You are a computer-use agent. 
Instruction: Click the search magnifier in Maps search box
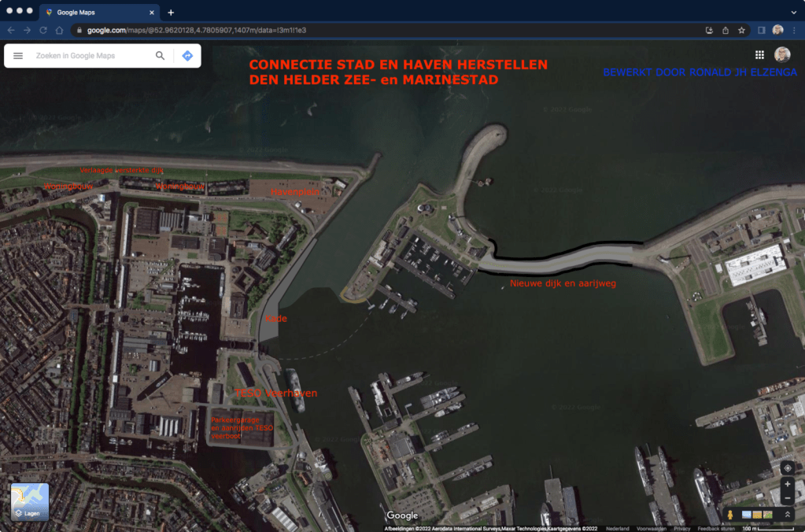(161, 56)
